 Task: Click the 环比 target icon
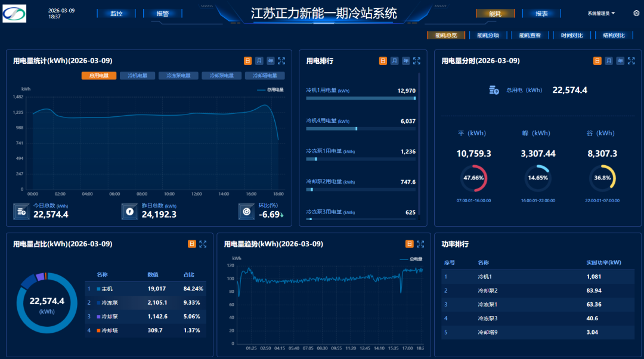coord(246,211)
